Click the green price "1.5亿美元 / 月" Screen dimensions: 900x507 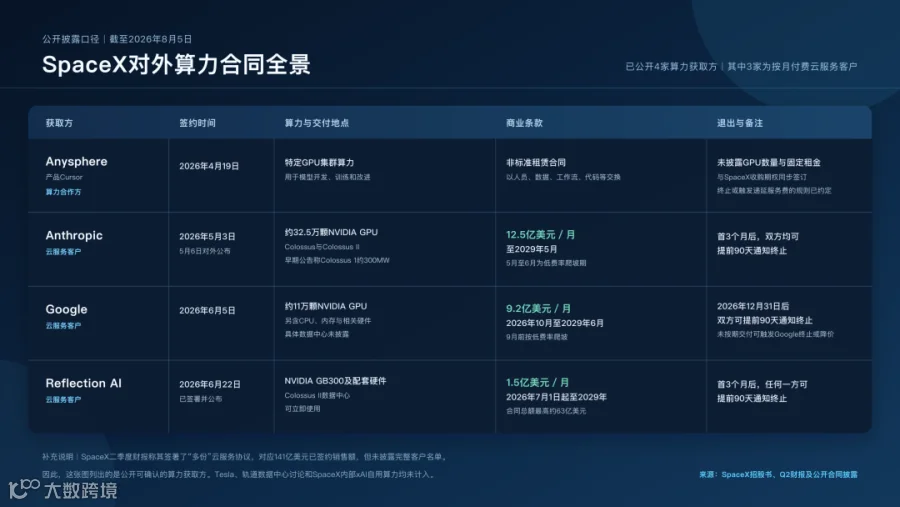(537, 382)
